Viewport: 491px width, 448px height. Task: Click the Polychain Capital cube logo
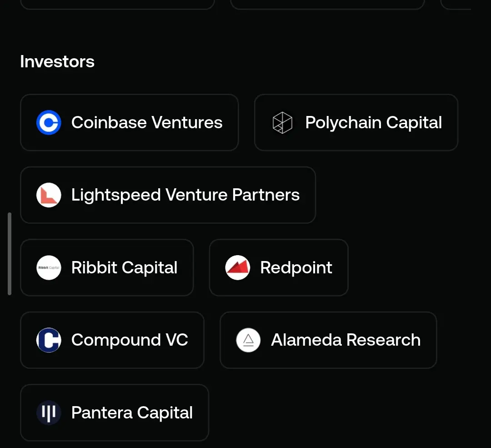click(x=282, y=122)
